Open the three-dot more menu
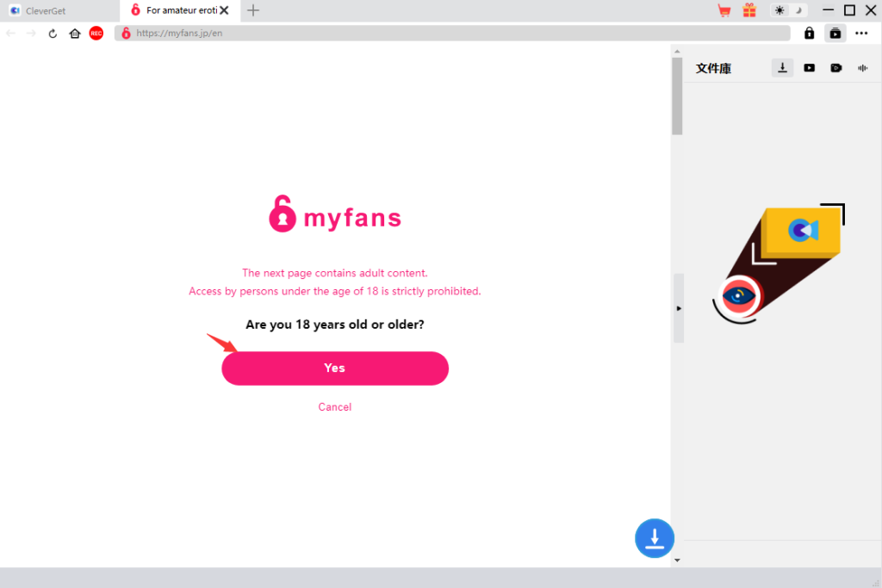 861,34
